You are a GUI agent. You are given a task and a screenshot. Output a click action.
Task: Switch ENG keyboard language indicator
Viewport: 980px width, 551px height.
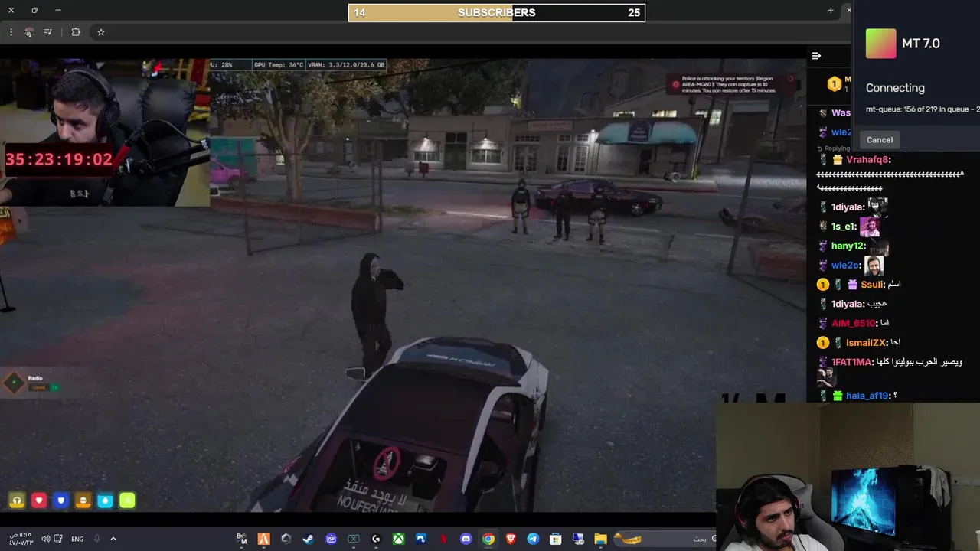[77, 539]
